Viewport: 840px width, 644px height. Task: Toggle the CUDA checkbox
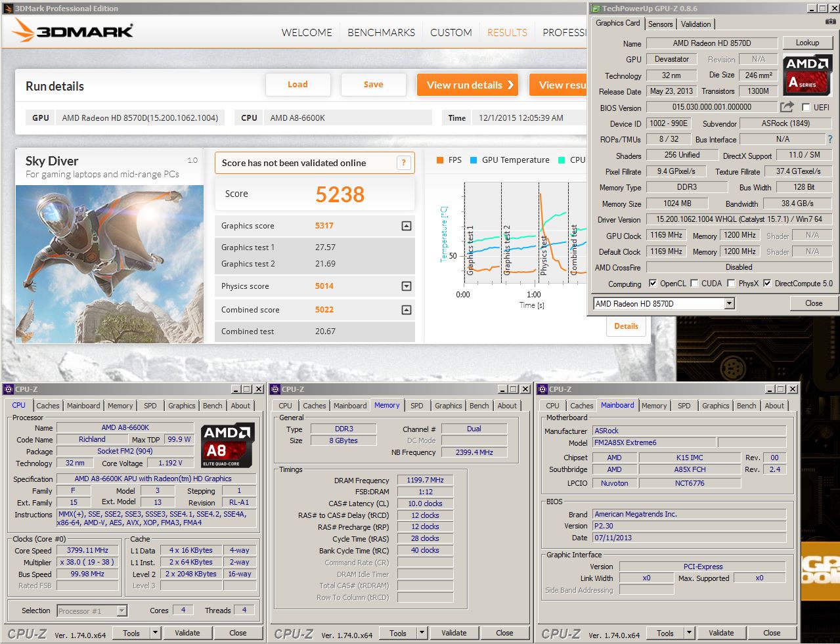click(694, 284)
